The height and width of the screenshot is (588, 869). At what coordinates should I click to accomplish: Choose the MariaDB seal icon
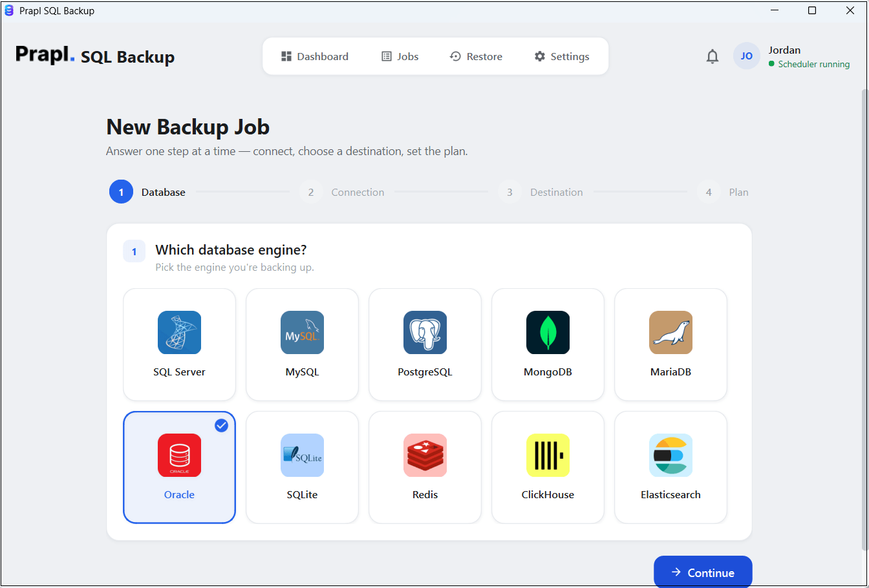pos(671,333)
